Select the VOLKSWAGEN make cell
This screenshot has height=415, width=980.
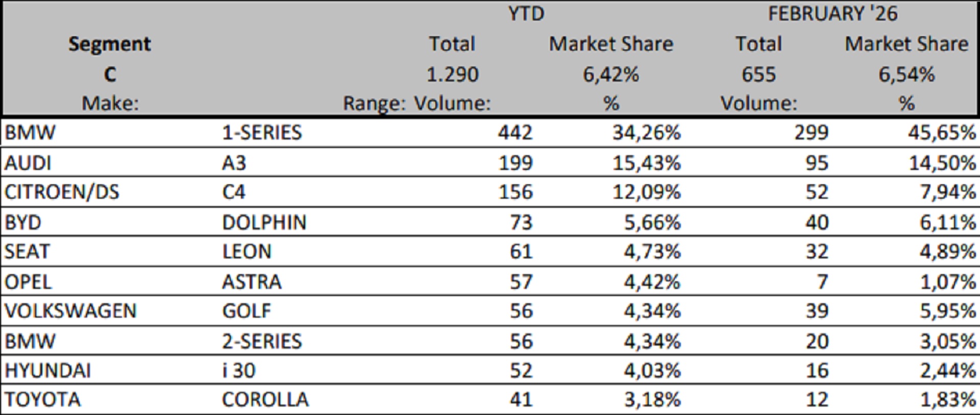(70, 311)
